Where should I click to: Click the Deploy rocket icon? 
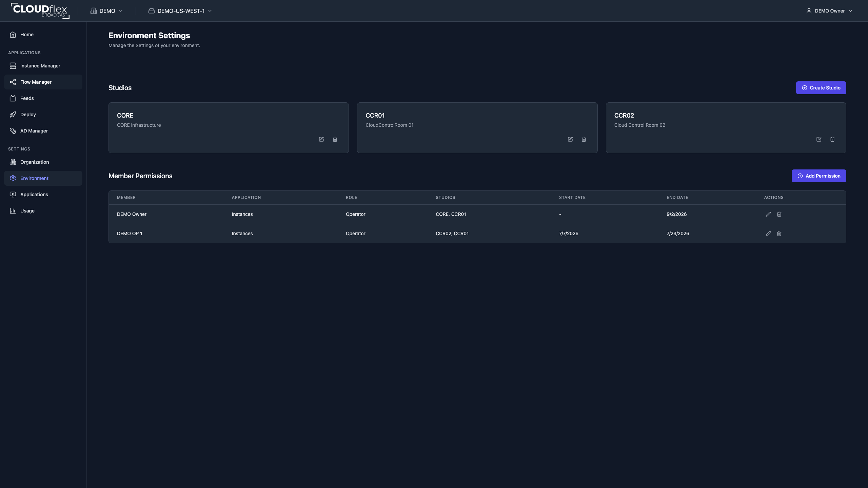pos(13,115)
